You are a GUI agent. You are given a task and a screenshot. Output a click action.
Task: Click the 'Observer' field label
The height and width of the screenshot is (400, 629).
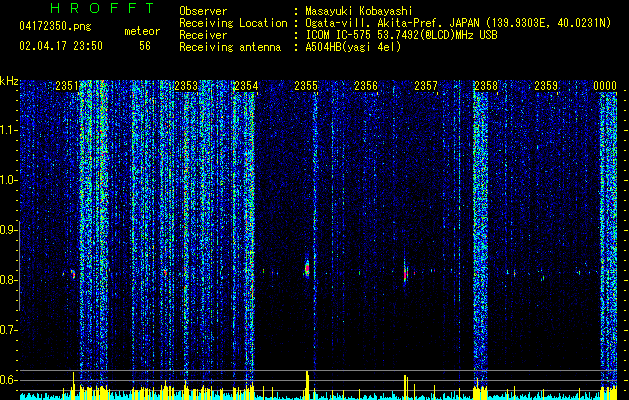203,11
